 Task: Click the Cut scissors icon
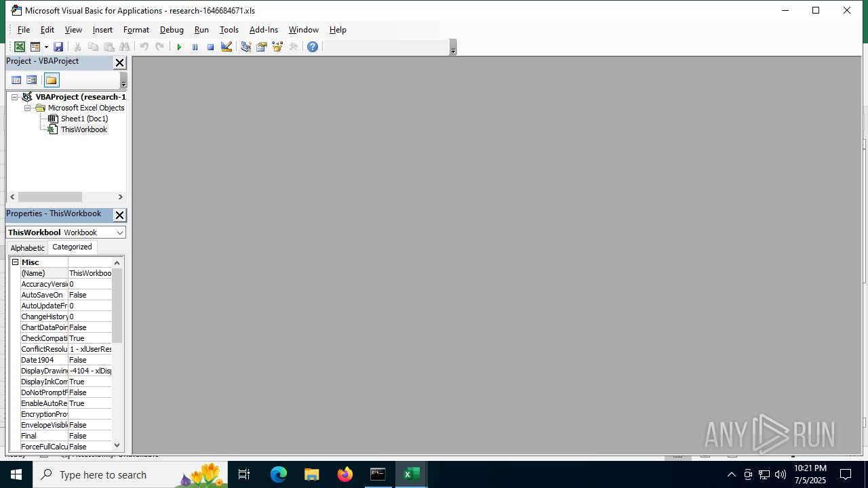78,47
